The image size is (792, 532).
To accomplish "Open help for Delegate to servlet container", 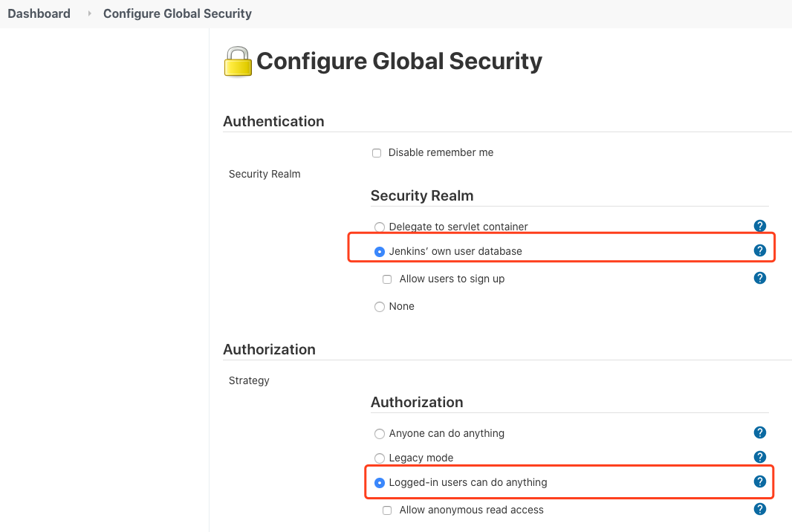I will coord(759,226).
